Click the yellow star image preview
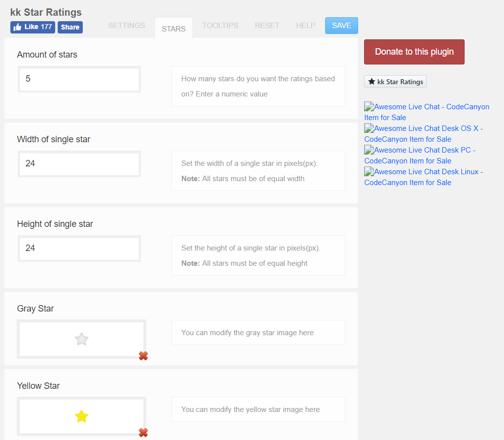Viewport: 504px width, 440px height. (81, 416)
